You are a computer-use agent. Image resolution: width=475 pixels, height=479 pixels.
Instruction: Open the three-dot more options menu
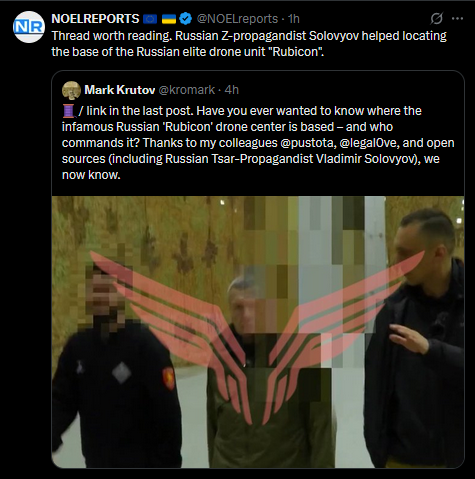pos(457,19)
